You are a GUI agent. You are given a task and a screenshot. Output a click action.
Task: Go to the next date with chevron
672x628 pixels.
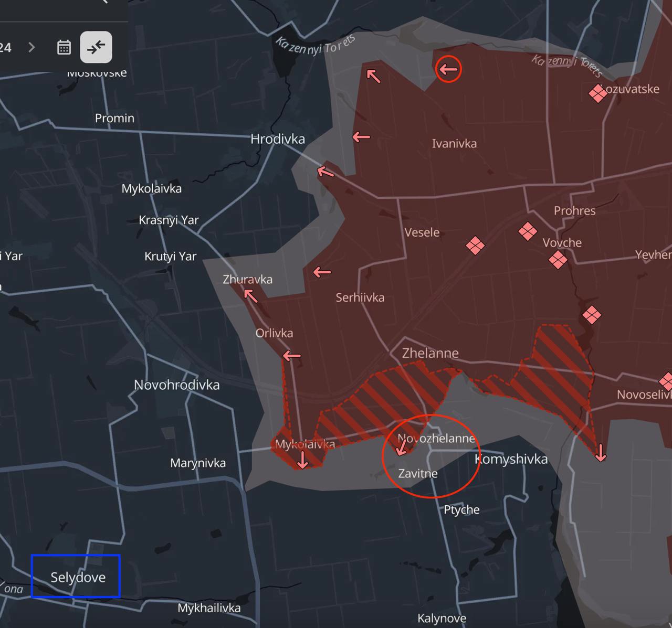click(x=32, y=47)
